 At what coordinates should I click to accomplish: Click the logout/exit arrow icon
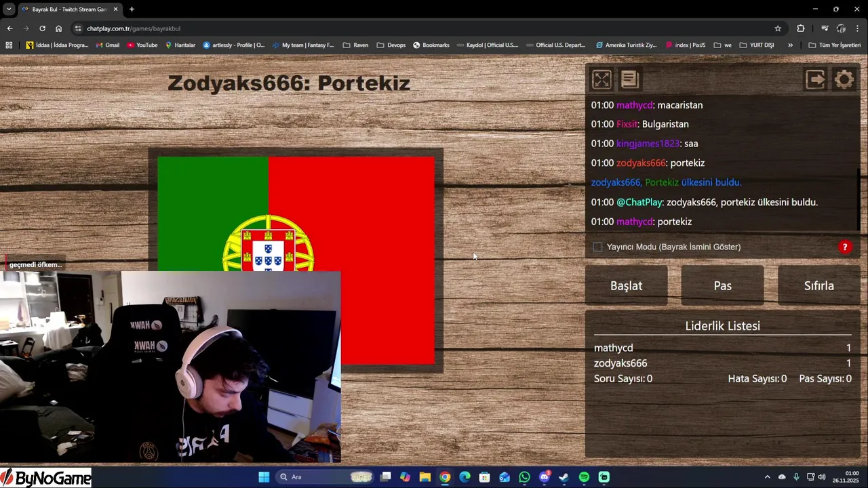(815, 79)
